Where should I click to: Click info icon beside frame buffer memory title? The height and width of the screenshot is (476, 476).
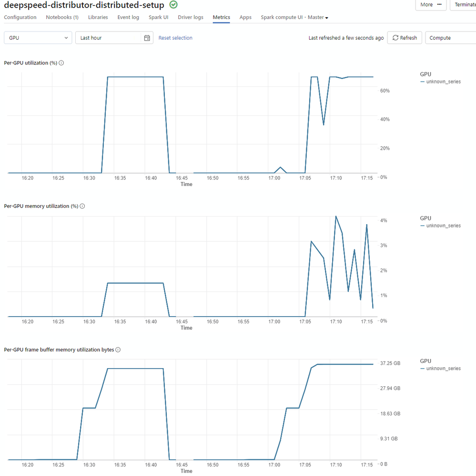[x=118, y=350]
